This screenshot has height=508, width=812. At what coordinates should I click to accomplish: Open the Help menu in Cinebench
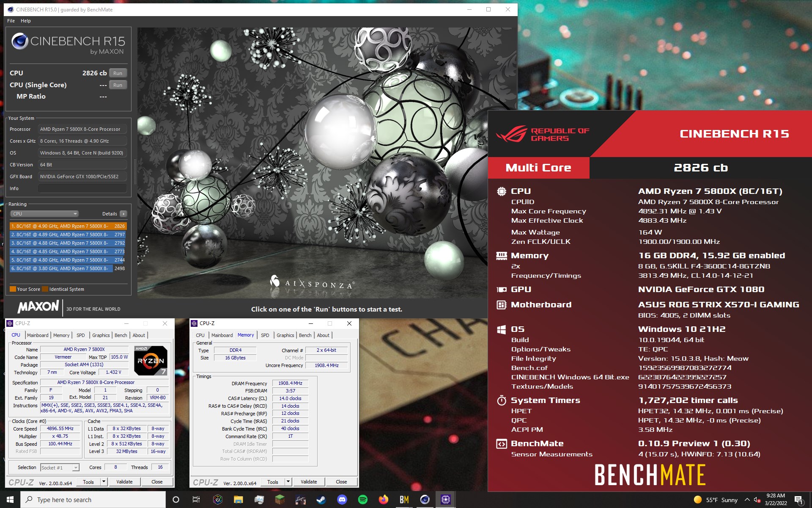click(x=26, y=21)
